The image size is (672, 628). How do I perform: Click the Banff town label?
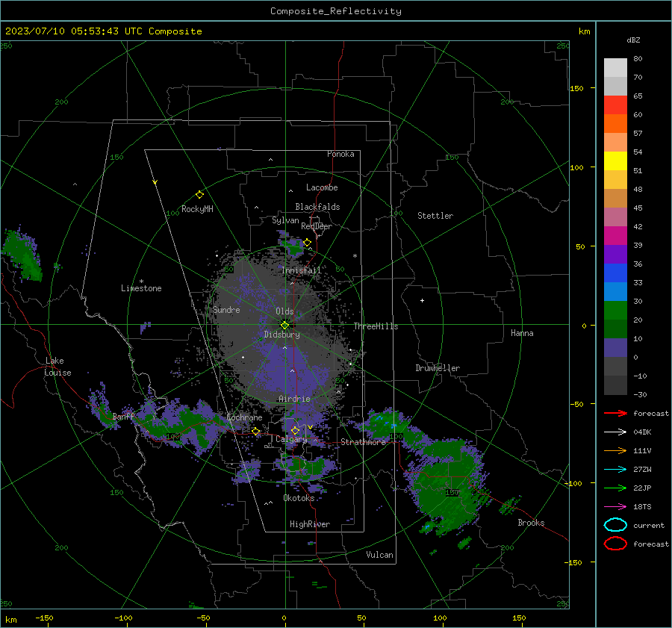(123, 416)
